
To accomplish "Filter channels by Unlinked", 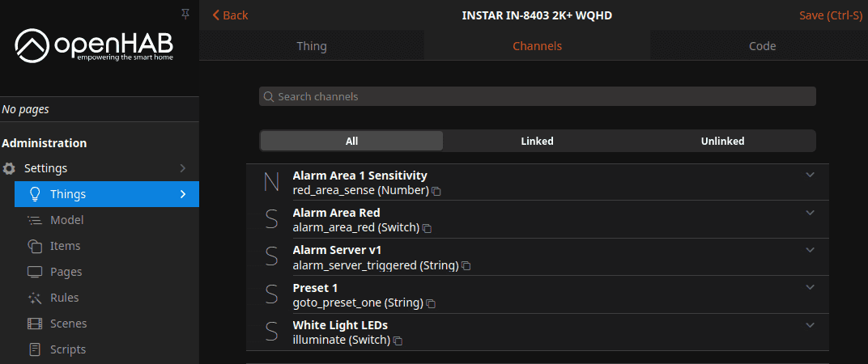I will 722,141.
